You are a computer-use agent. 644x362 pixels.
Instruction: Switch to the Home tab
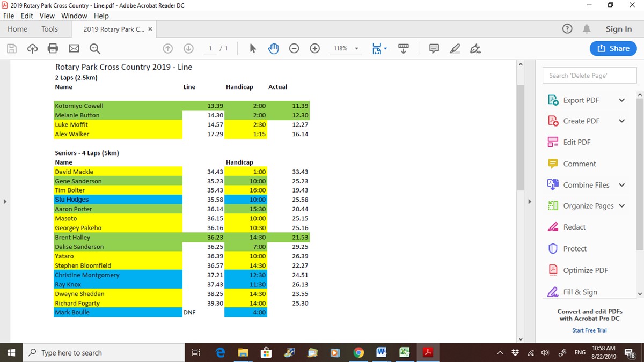(x=17, y=29)
